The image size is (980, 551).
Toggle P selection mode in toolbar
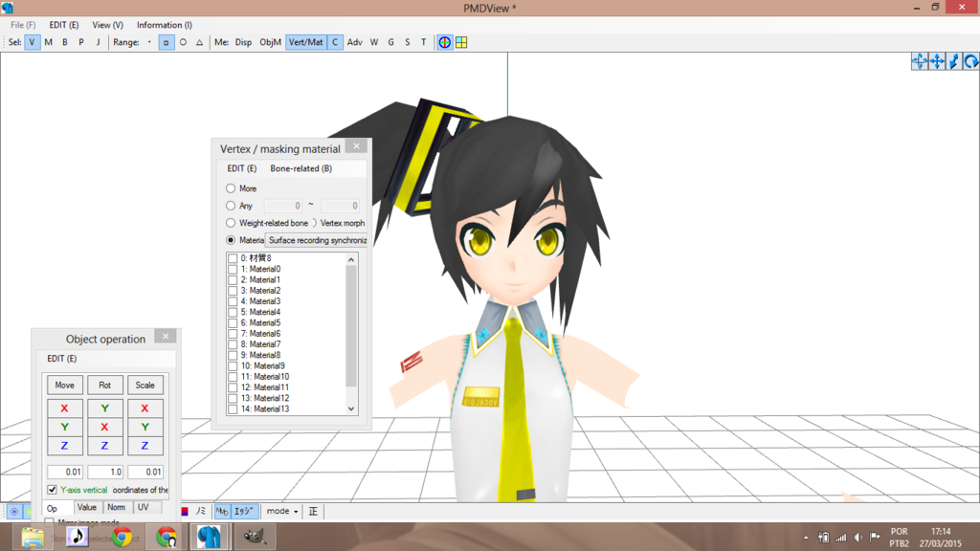pyautogui.click(x=80, y=42)
